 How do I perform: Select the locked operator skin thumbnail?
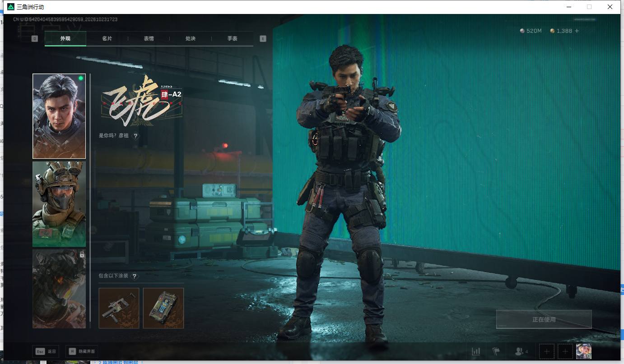pyautogui.click(x=59, y=289)
